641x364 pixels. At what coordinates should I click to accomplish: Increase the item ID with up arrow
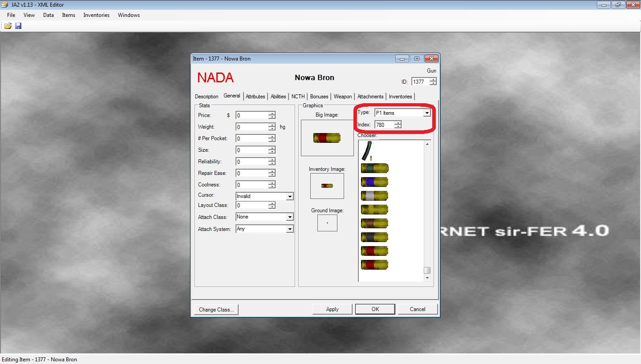pyautogui.click(x=433, y=80)
